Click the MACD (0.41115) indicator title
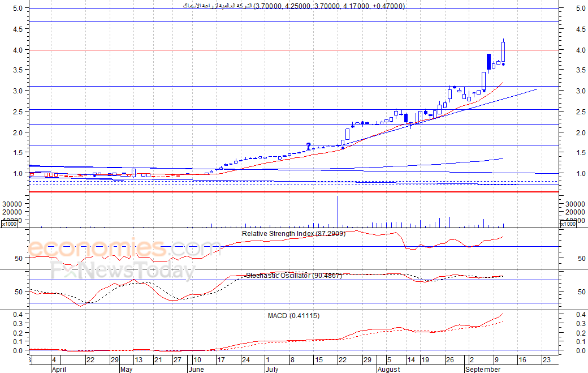 (293, 316)
